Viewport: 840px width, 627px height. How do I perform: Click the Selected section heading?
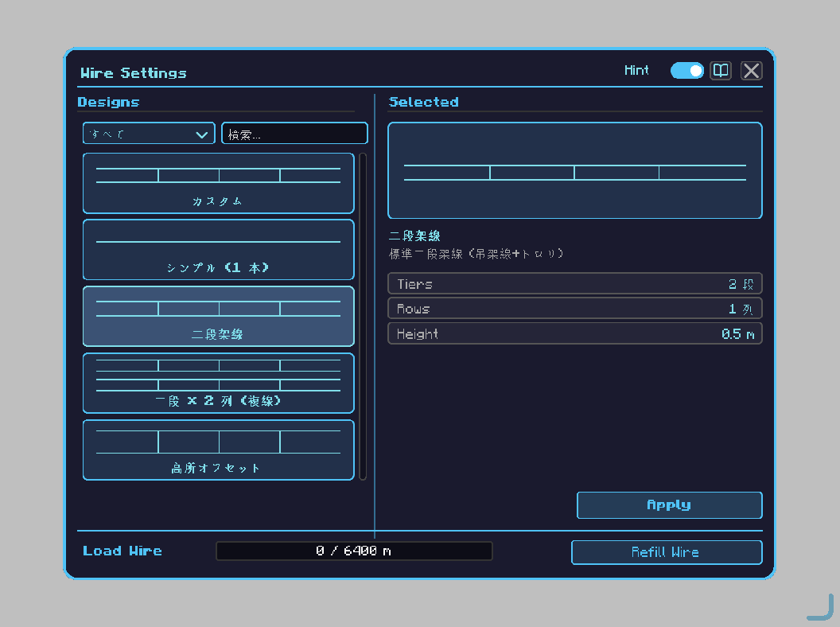(423, 102)
